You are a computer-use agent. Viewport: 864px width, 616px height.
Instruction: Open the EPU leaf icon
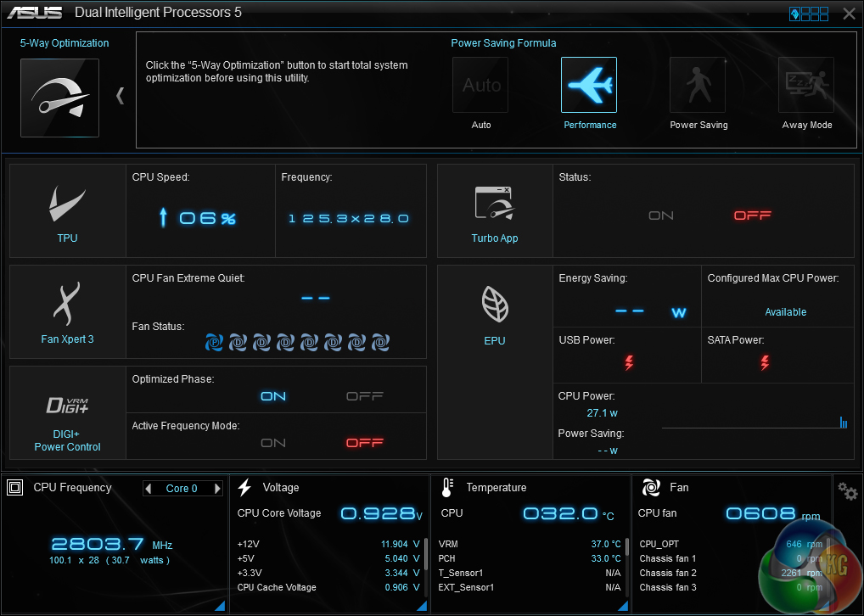494,305
